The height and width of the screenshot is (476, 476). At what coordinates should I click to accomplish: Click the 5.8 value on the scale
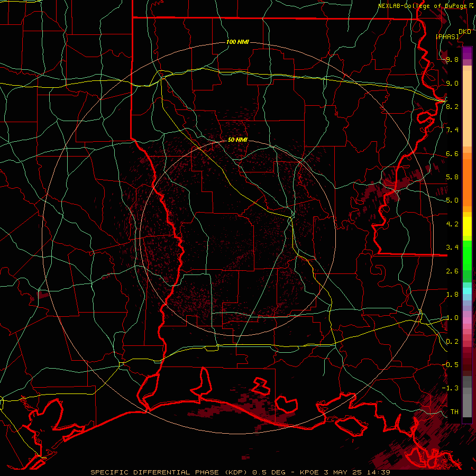pyautogui.click(x=452, y=177)
